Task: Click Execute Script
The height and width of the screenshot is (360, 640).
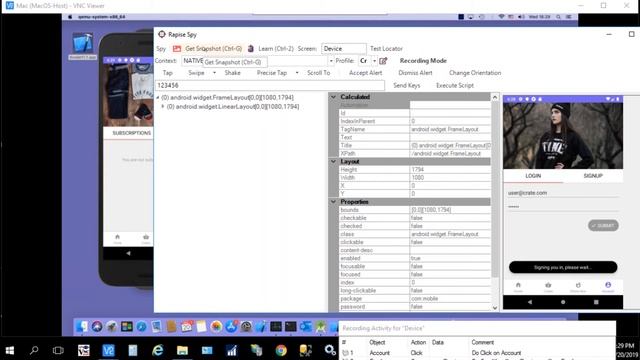Action: coord(455,86)
